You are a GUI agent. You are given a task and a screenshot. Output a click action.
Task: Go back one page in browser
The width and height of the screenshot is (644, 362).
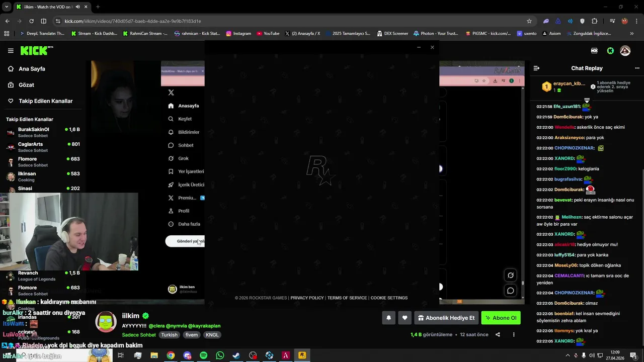[7, 21]
